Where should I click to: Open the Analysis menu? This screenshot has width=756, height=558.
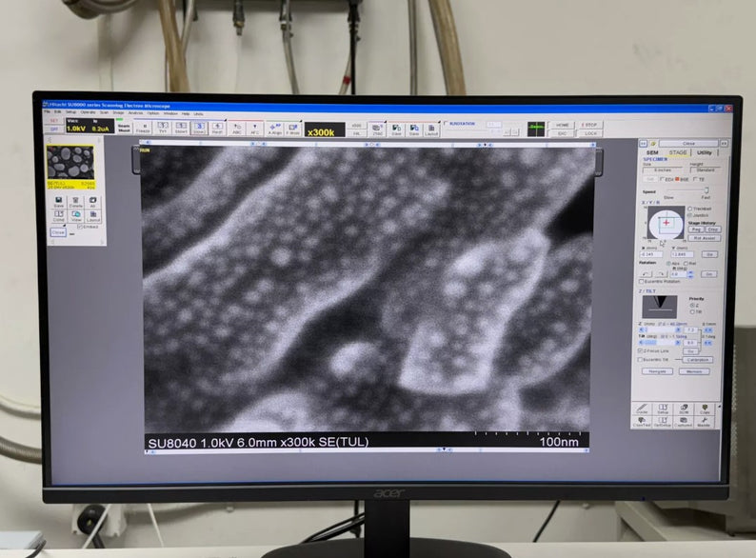click(135, 113)
